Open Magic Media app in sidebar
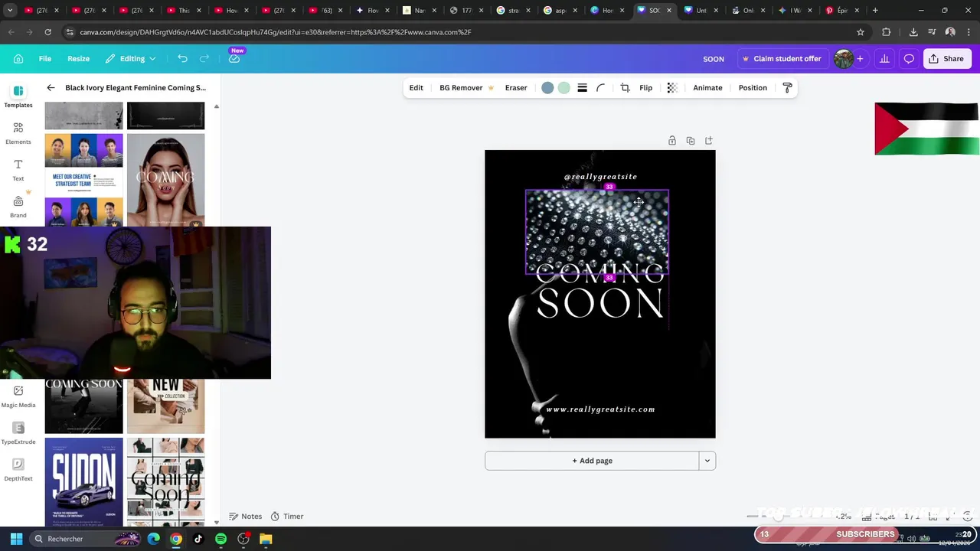Viewport: 980px width, 551px height. click(18, 396)
